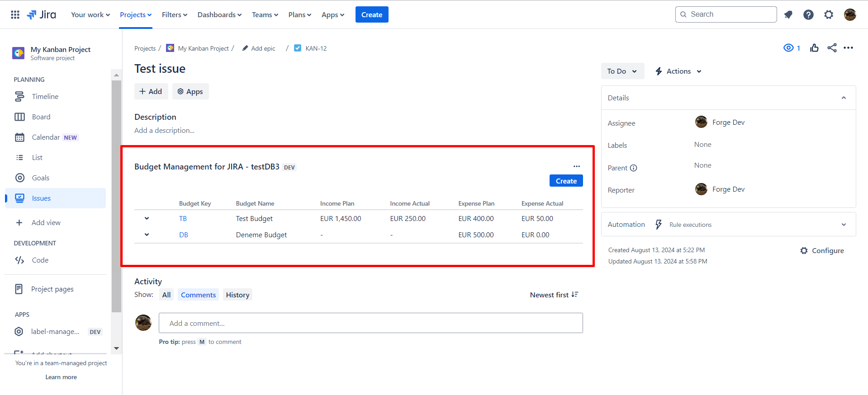
Task: Open Board view in sidebar
Action: click(x=55, y=117)
